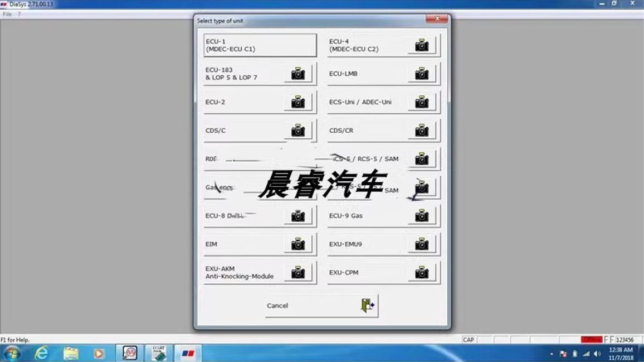Open Windows Explorer folder in taskbar
644x362 pixels.
pyautogui.click(x=71, y=354)
